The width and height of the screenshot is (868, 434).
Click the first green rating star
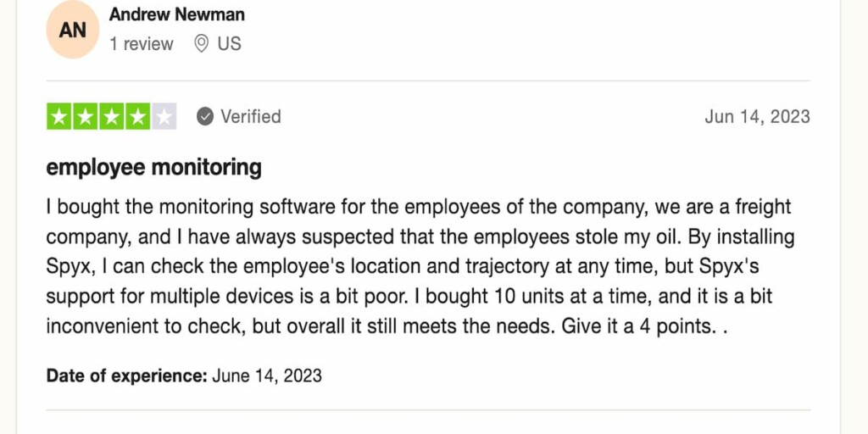(x=59, y=116)
